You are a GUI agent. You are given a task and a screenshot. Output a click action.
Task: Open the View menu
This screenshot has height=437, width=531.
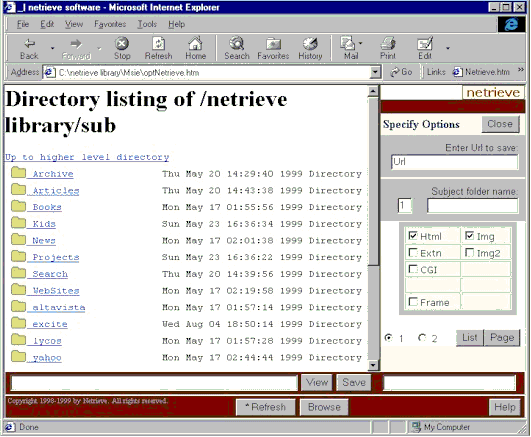[x=74, y=24]
